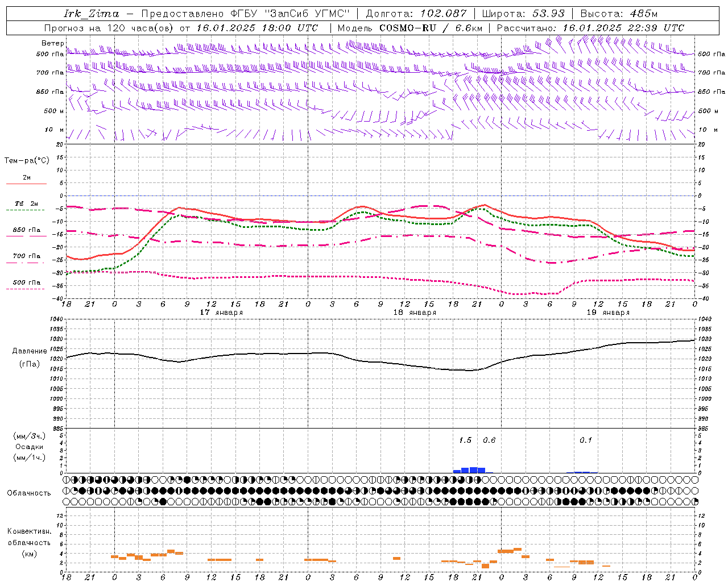Image resolution: width=728 pixels, height=582 pixels.
Task: Select the 'Рассчитано: 16.01.2025 22:39 UTC' timestamp
Action: [590, 28]
